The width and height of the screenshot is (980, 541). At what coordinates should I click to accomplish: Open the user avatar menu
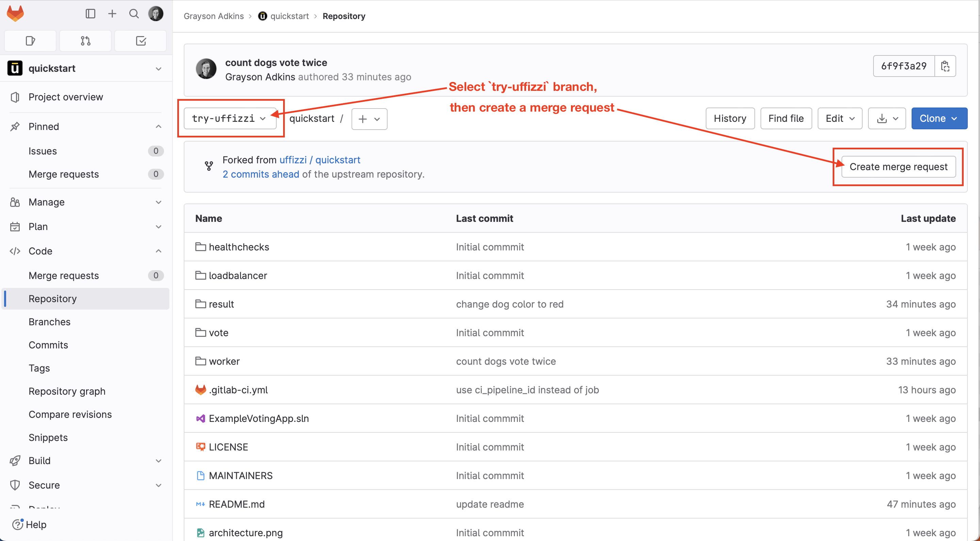156,14
